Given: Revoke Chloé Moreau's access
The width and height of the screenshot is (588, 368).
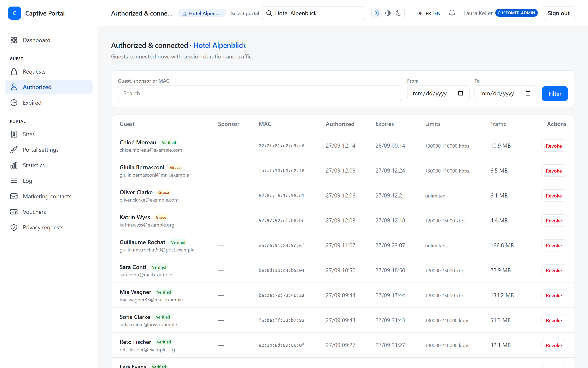Looking at the screenshot, I should [554, 146].
